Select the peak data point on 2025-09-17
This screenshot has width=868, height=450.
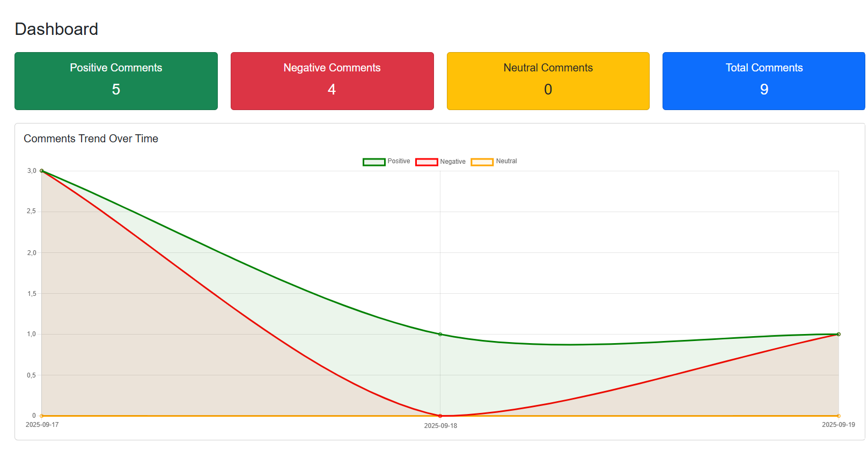point(42,171)
